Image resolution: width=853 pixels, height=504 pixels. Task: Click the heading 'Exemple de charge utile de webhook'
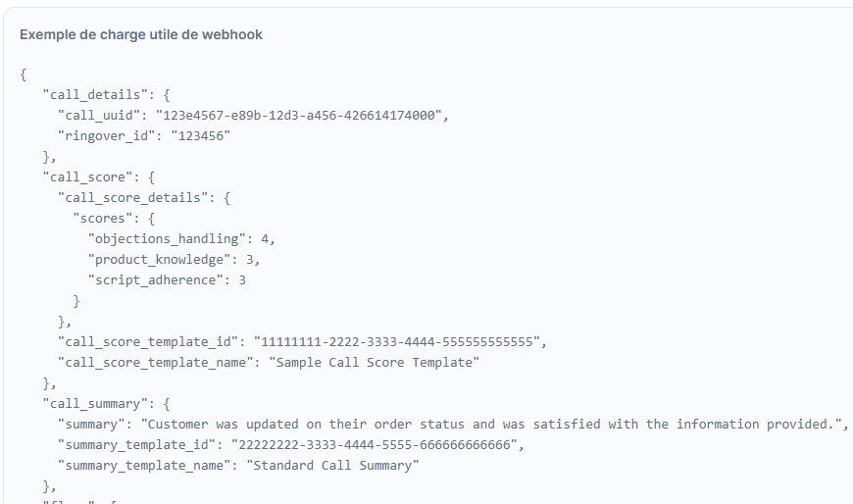[x=141, y=34]
